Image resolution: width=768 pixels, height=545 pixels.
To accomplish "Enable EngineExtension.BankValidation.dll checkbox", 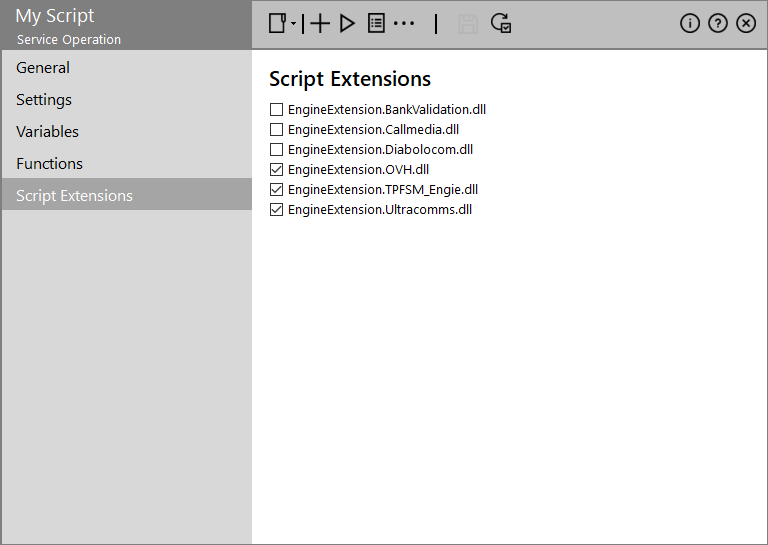I will tap(276, 109).
